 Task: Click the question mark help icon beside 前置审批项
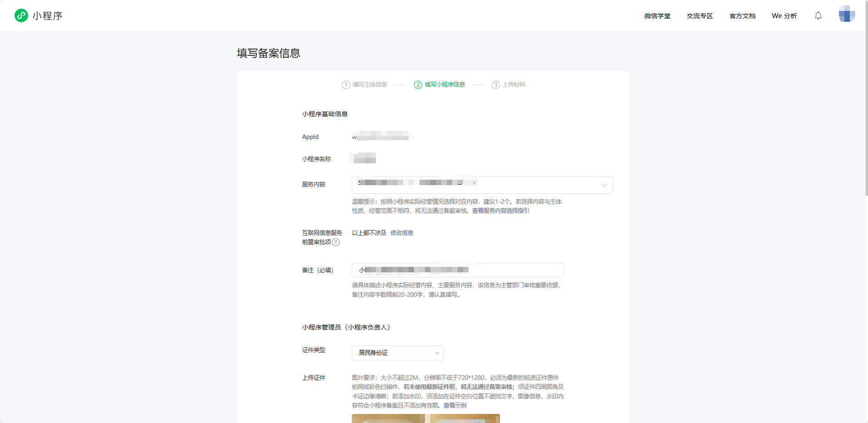pyautogui.click(x=336, y=242)
